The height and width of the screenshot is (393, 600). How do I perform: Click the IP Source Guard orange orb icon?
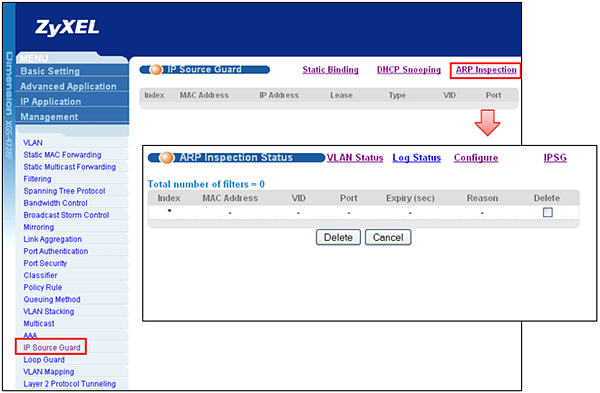click(155, 70)
